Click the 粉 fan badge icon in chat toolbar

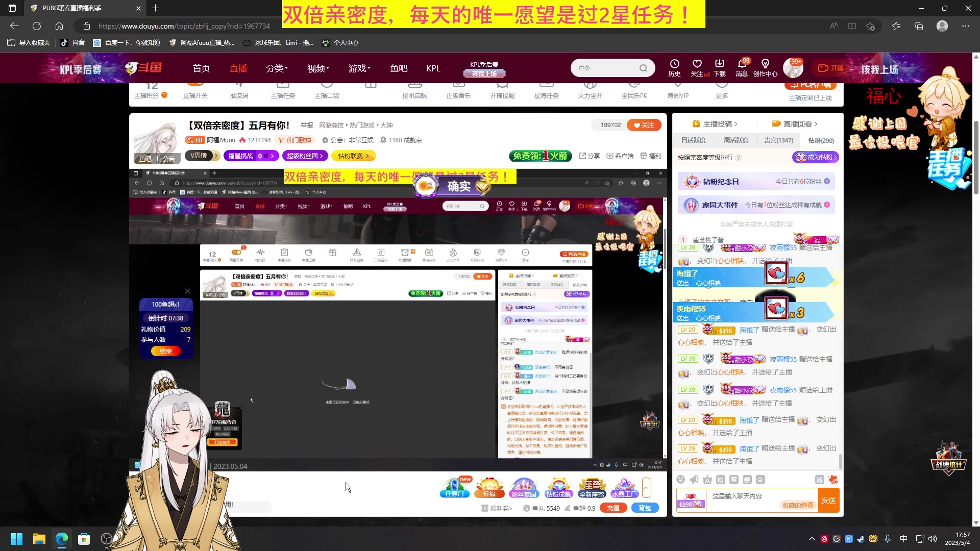point(720,480)
